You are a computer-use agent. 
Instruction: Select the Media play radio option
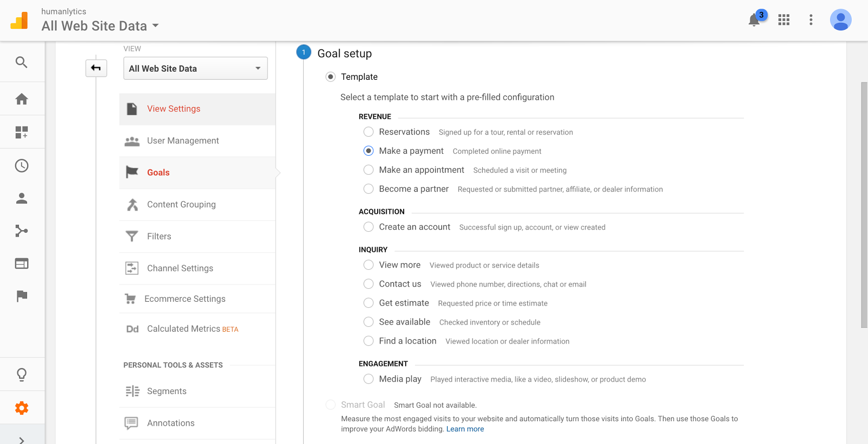(368, 379)
